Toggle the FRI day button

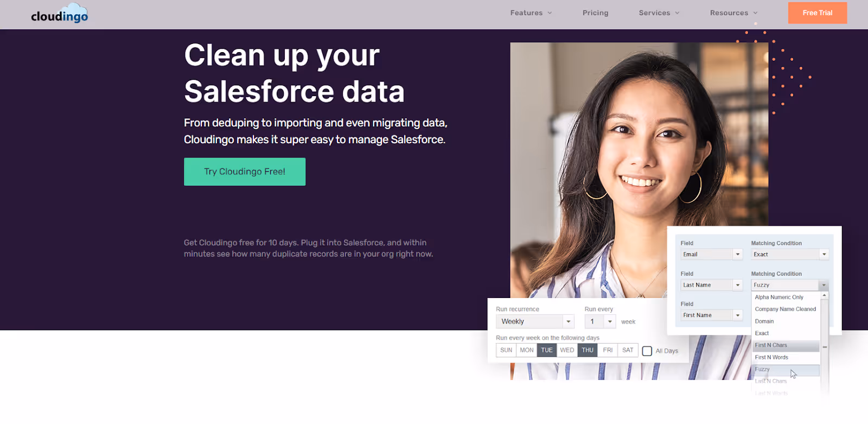pos(608,350)
